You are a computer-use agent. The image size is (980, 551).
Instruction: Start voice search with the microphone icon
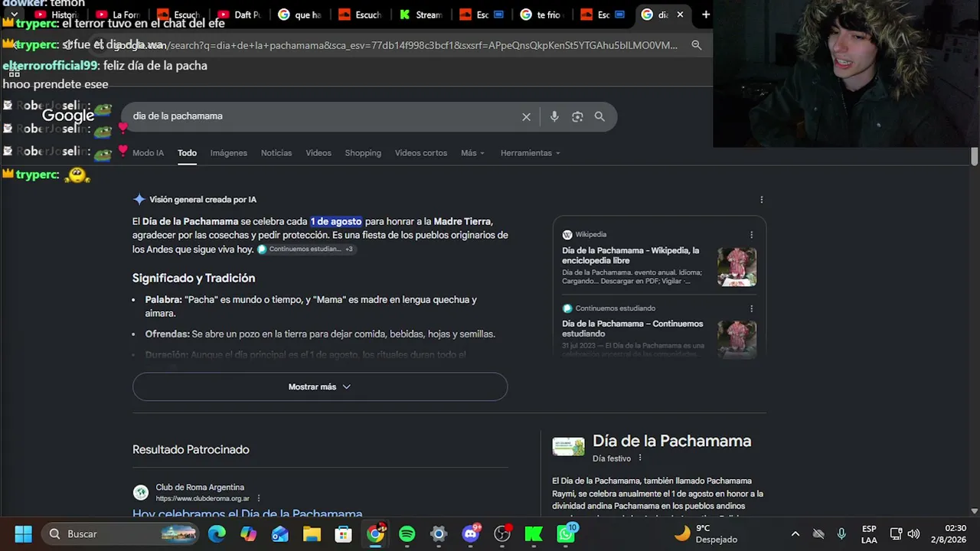[x=554, y=116]
